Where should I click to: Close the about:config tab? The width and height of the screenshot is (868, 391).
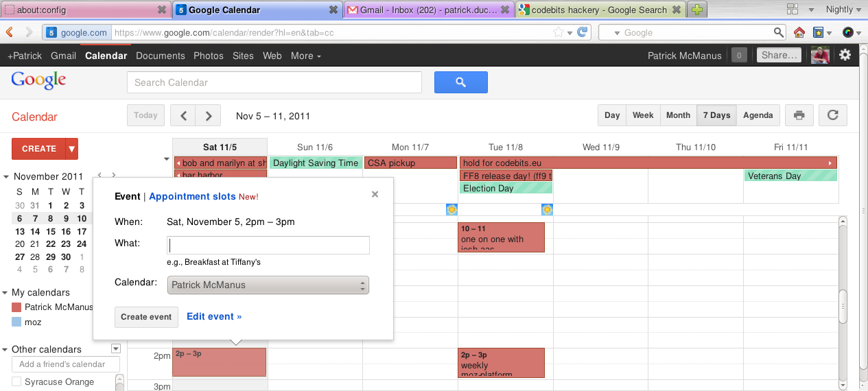coord(161,10)
